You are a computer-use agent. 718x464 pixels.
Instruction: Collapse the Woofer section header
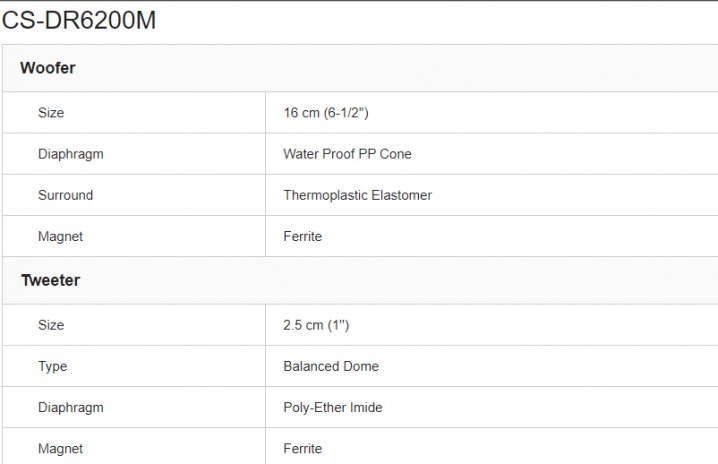(48, 68)
